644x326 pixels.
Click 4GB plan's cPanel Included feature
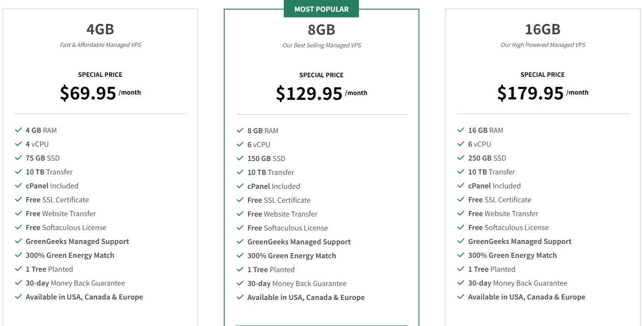(52, 186)
